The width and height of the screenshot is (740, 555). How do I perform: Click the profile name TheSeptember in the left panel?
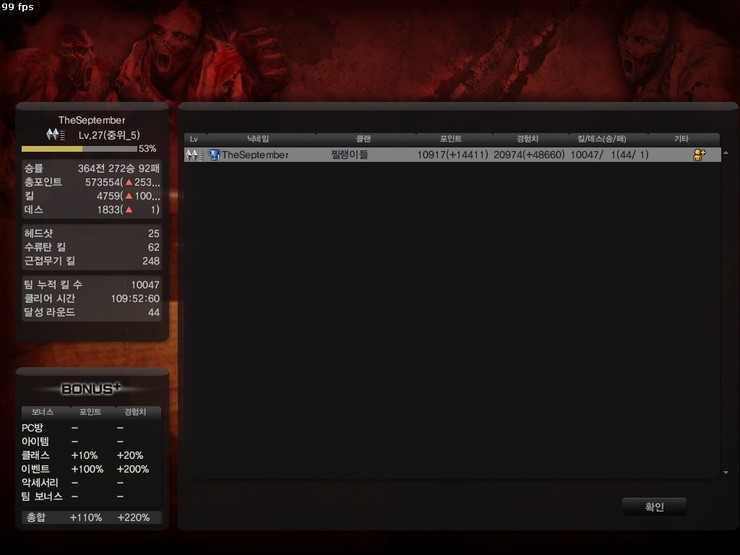(92, 120)
